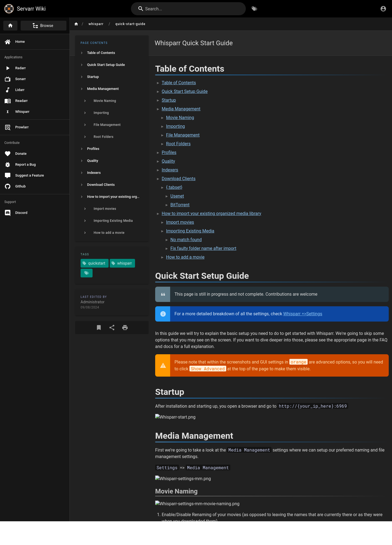Select Profiles in Page Contents panel
This screenshot has width=392, height=545.
pos(112,149)
